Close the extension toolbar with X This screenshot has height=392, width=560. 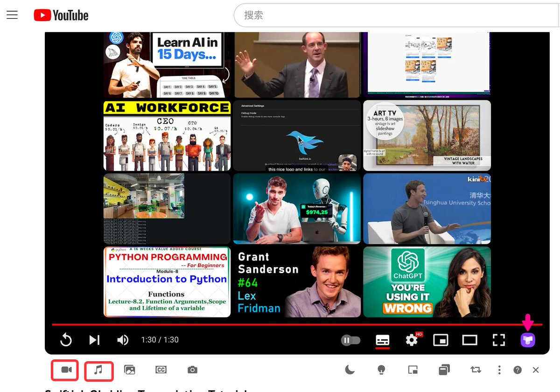[536, 370]
